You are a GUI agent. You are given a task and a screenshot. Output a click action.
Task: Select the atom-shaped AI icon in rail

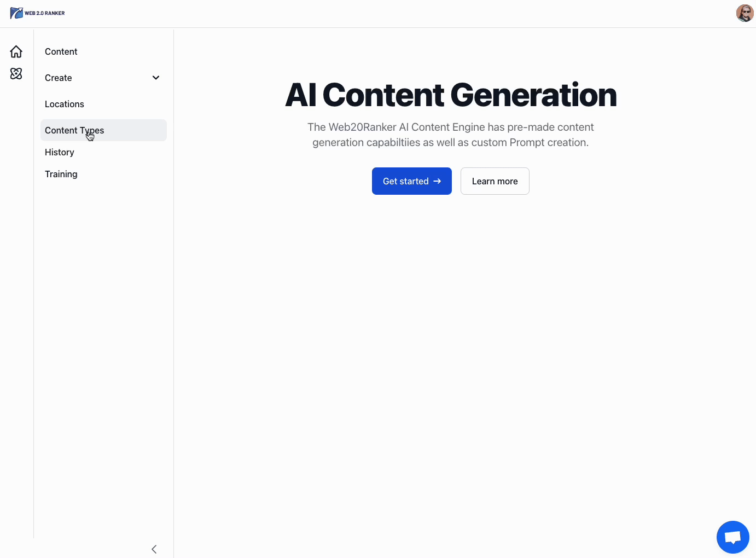[16, 73]
